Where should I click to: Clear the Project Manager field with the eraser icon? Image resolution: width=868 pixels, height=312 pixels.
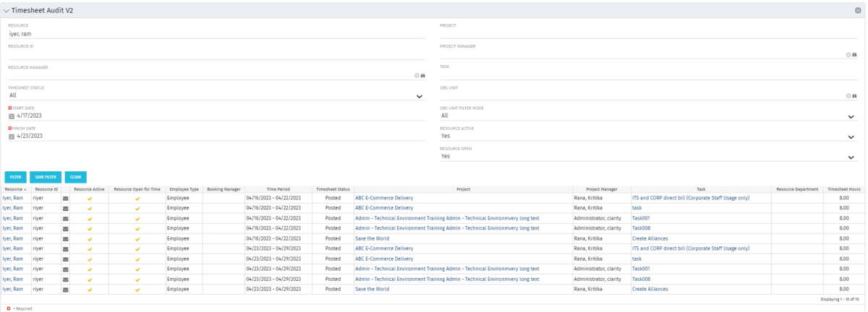[848, 54]
